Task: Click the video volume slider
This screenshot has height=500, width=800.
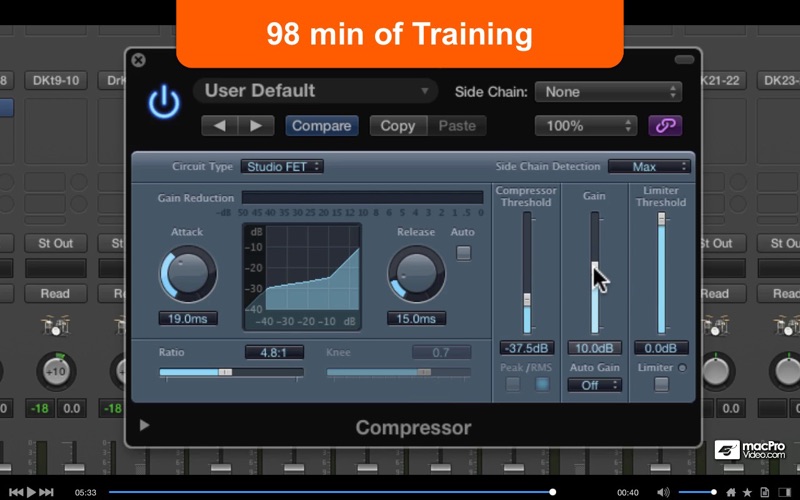Action: (x=696, y=492)
